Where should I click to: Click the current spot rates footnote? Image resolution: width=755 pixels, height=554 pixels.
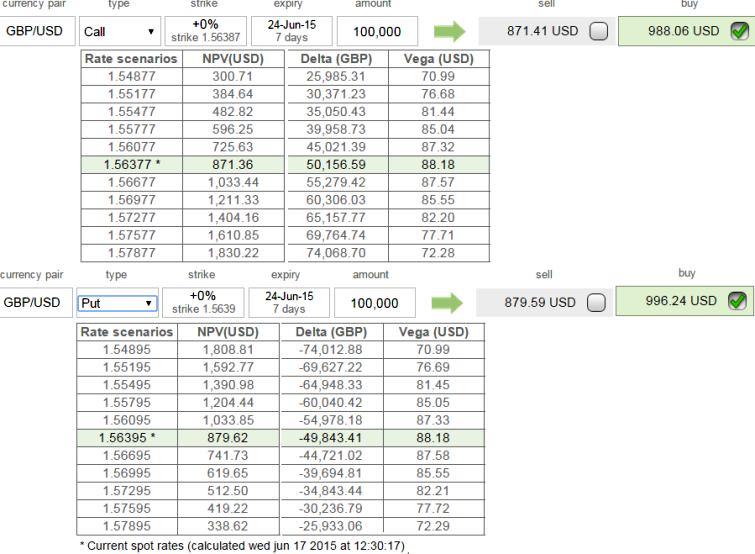click(242, 546)
